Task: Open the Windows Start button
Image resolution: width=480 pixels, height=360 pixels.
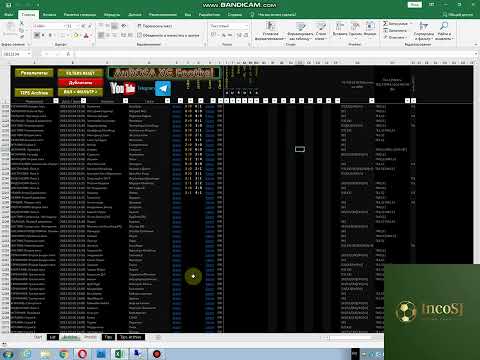Action: (x=7, y=354)
